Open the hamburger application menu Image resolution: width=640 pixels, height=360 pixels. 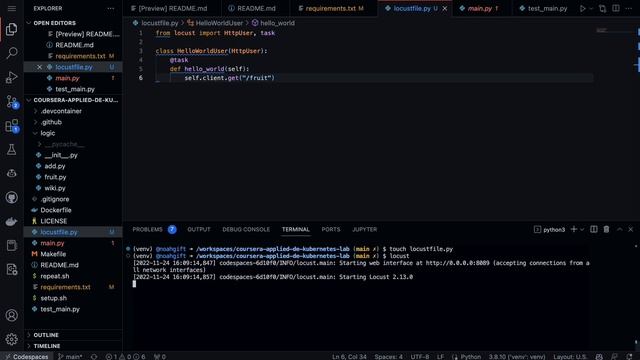pyautogui.click(x=11, y=8)
